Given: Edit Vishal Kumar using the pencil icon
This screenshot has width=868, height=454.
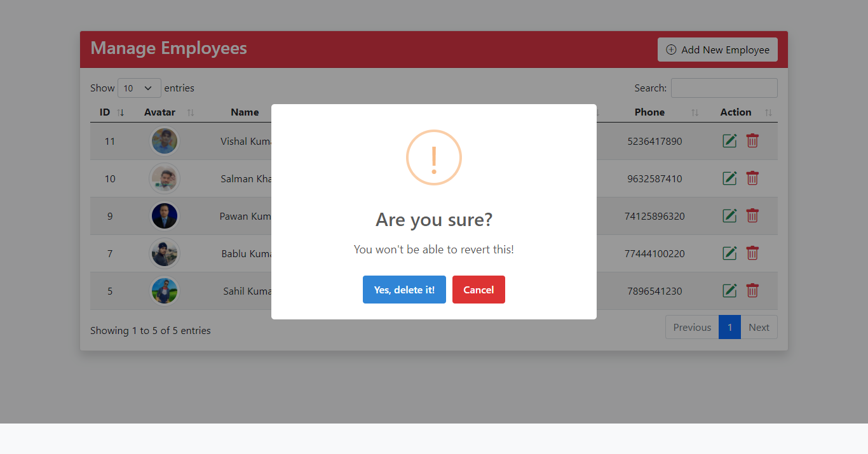Looking at the screenshot, I should tap(729, 141).
